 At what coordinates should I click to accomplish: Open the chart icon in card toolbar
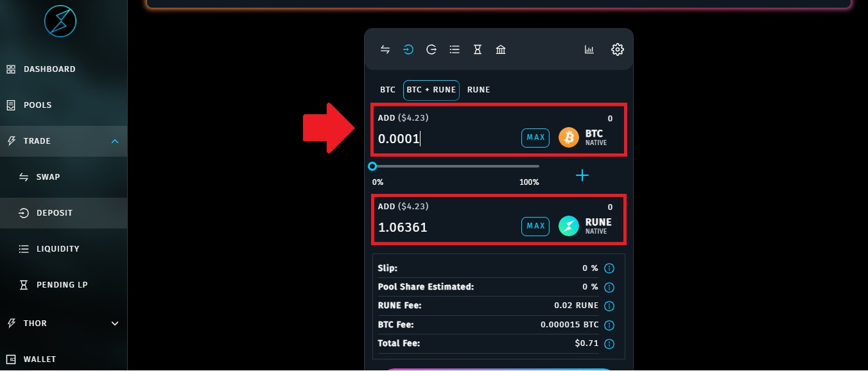589,49
